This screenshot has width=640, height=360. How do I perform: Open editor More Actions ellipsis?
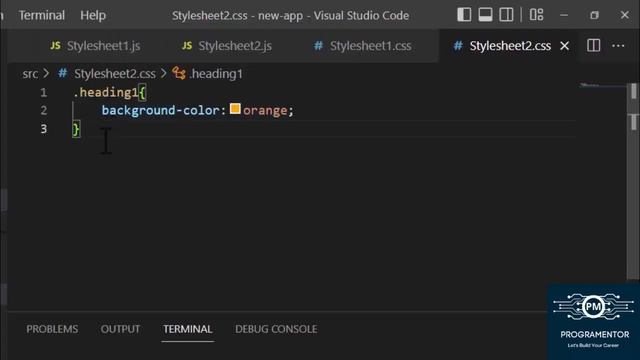pos(618,45)
